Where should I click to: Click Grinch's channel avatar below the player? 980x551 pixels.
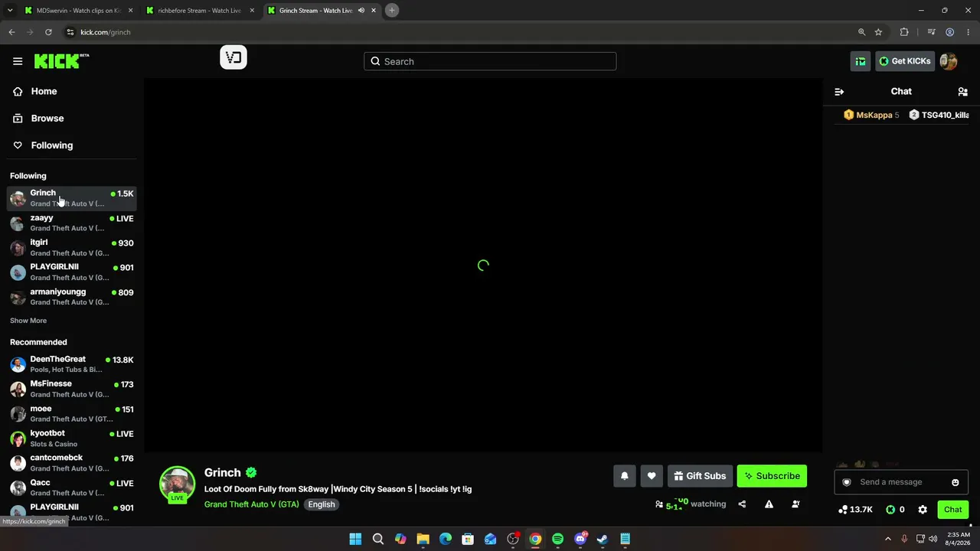177,484
